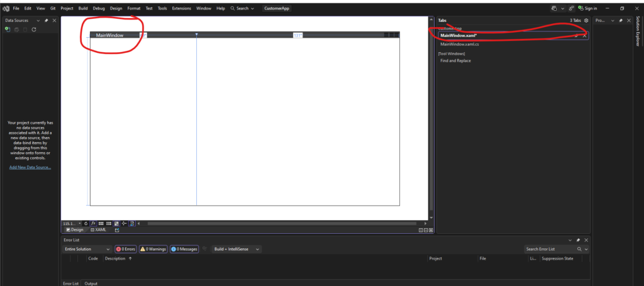This screenshot has height=286, width=644.
Task: Click the File column header
Action: (x=483, y=258)
